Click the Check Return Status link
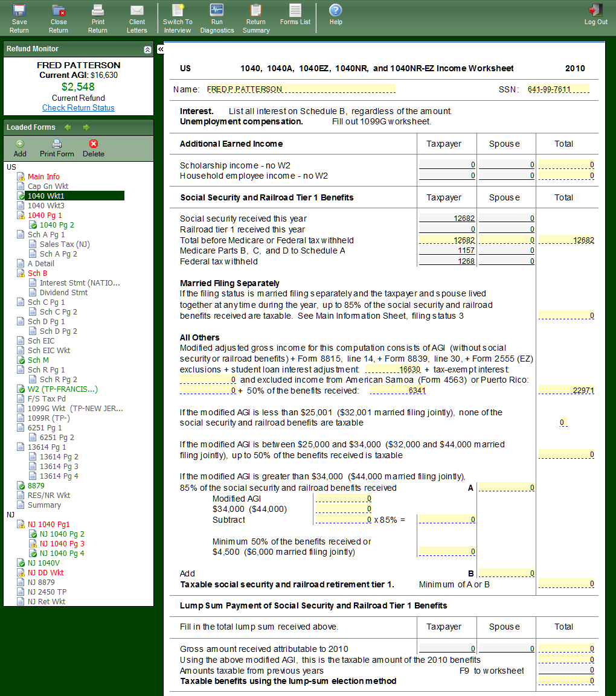The width and height of the screenshot is (616, 696). pyautogui.click(x=79, y=107)
